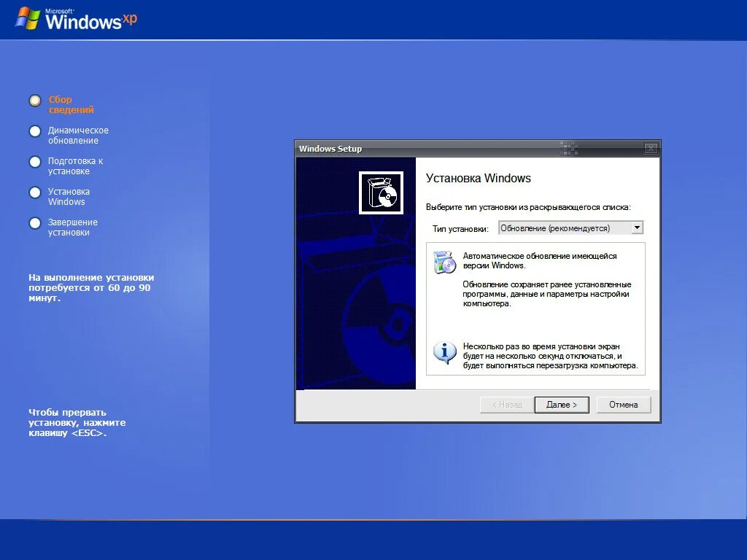Click text Обновление сохраняет ранее установленные программы
This screenshot has height=560, width=747.
coord(547,294)
